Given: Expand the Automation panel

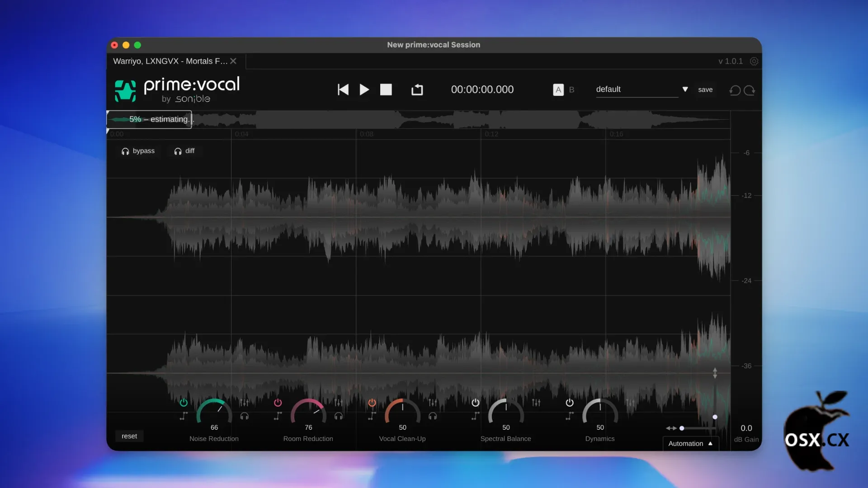Looking at the screenshot, I should tap(690, 444).
